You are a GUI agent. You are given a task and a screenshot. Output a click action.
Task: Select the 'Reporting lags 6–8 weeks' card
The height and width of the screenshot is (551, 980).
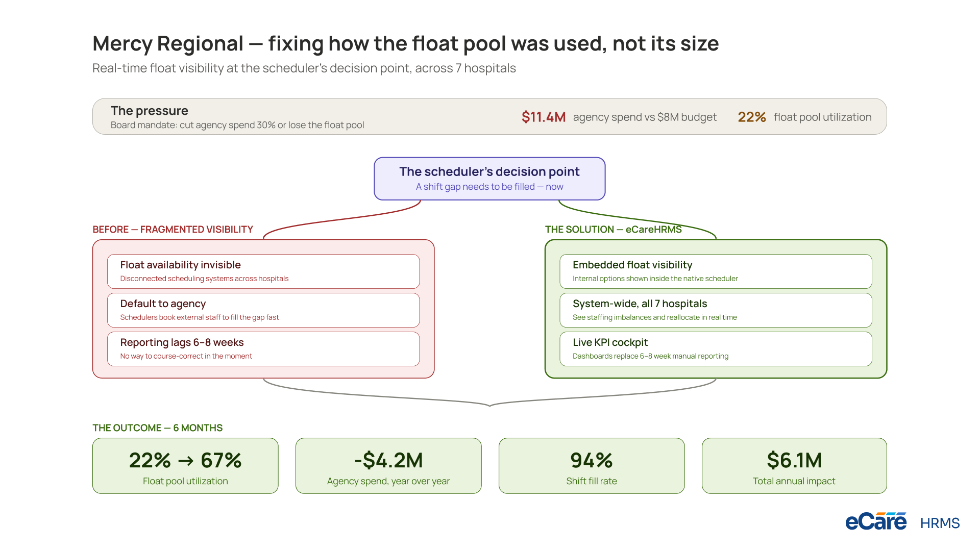click(x=263, y=349)
